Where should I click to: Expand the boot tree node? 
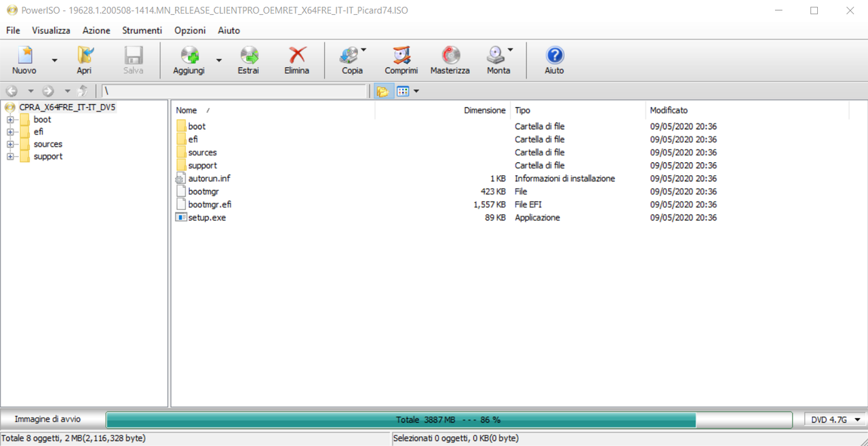10,119
